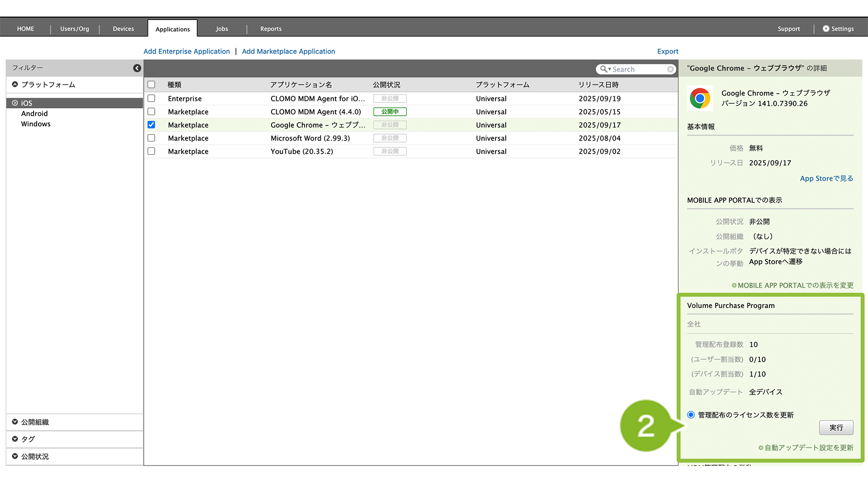868x488 pixels.
Task: Toggle the select-all header checkbox
Action: 151,84
